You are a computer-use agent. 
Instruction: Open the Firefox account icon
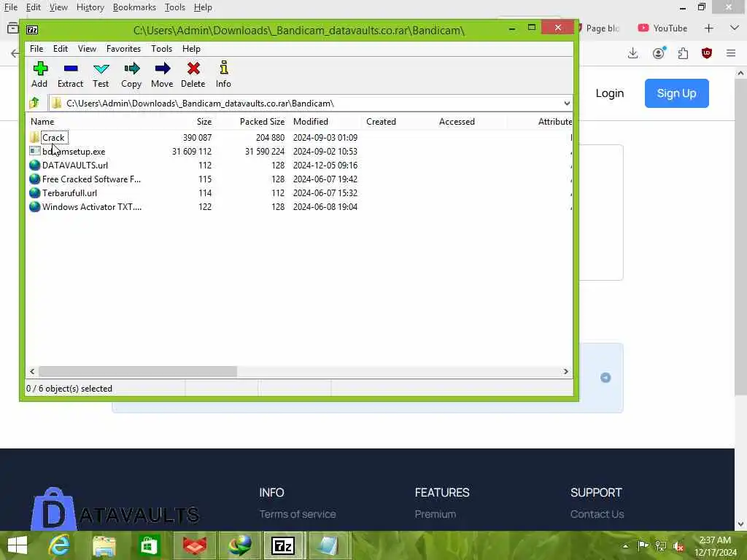659,52
